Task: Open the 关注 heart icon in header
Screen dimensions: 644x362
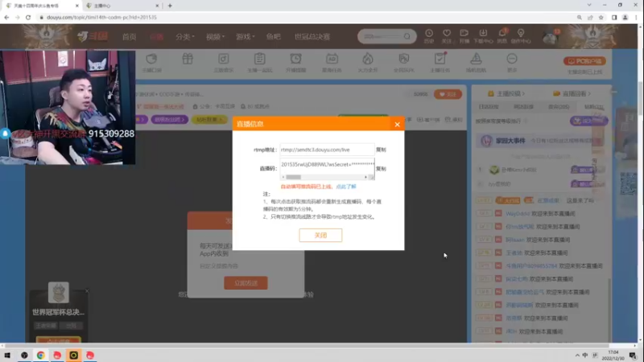Action: pos(447,35)
